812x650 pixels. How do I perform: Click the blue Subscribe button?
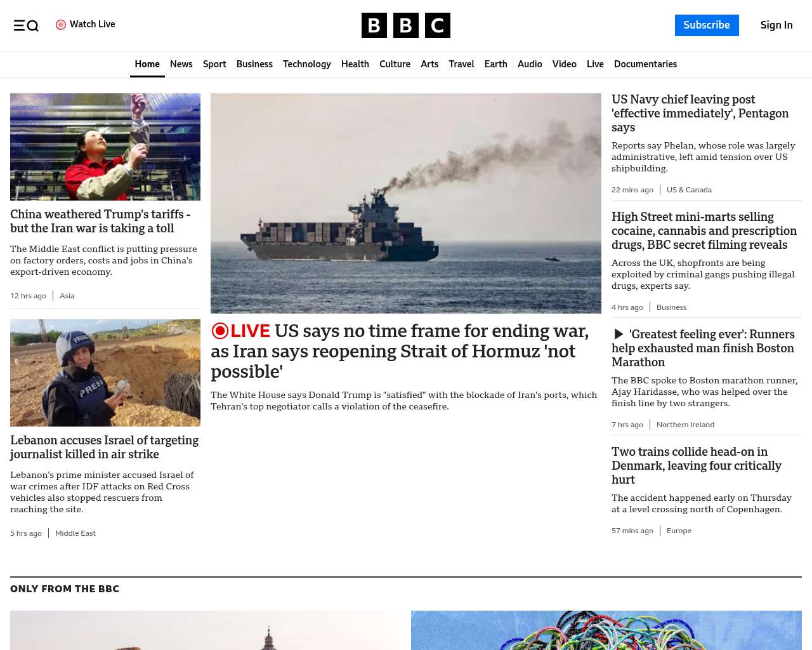point(707,25)
